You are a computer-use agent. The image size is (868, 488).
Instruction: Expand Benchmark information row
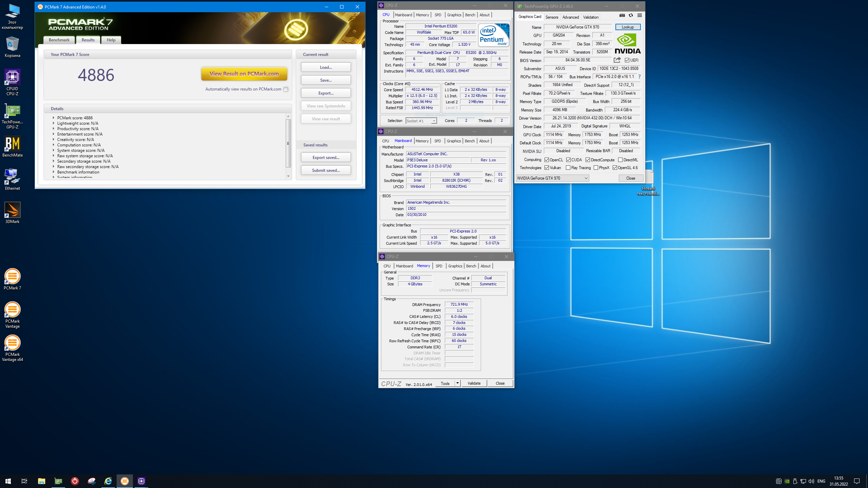(53, 172)
